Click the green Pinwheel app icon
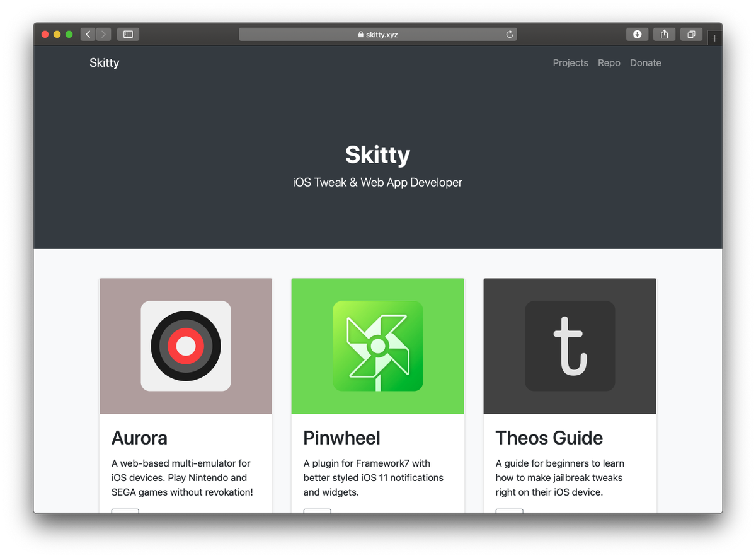The width and height of the screenshot is (756, 558). [378, 346]
